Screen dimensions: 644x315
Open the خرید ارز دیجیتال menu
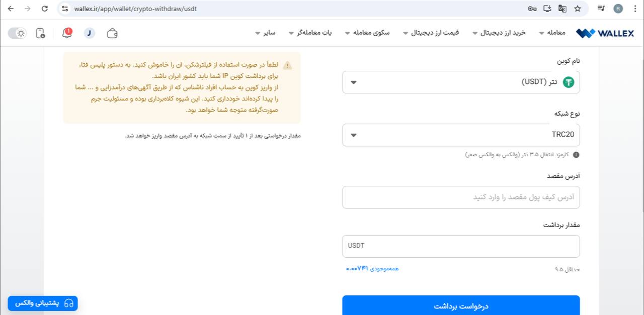(499, 33)
